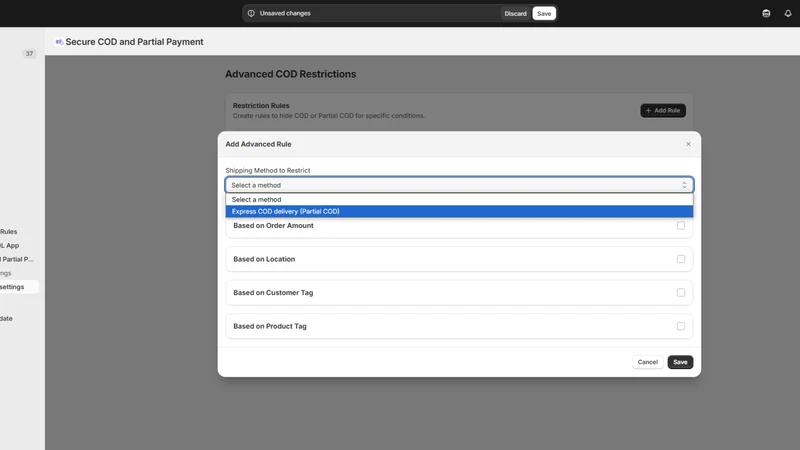Choose Express COD delivery (Partial COD) option
The width and height of the screenshot is (800, 450).
click(459, 211)
